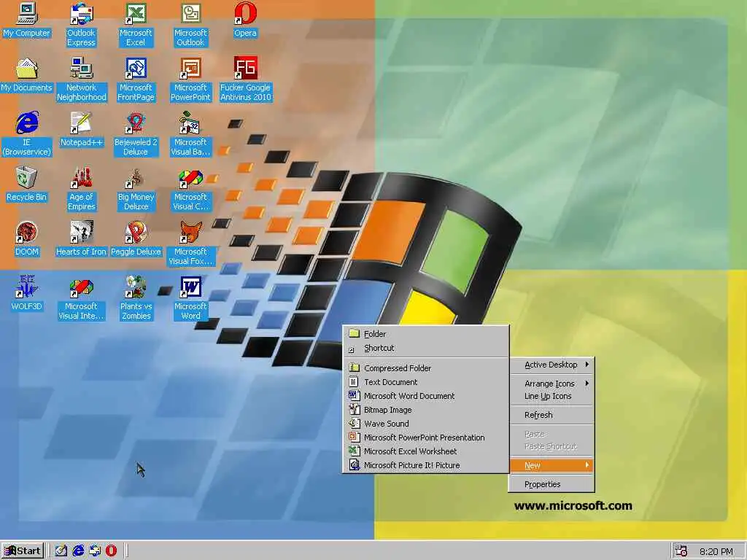Click the 8:20 PM taskbar clock
747x560 pixels.
click(x=716, y=551)
